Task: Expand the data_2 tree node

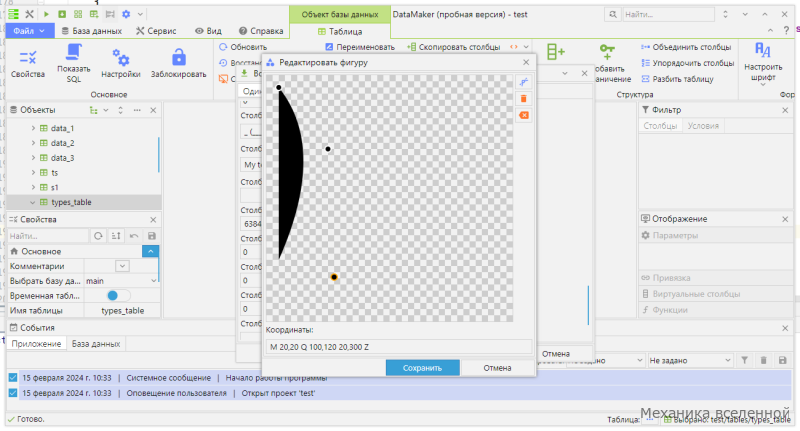Action: coord(33,143)
